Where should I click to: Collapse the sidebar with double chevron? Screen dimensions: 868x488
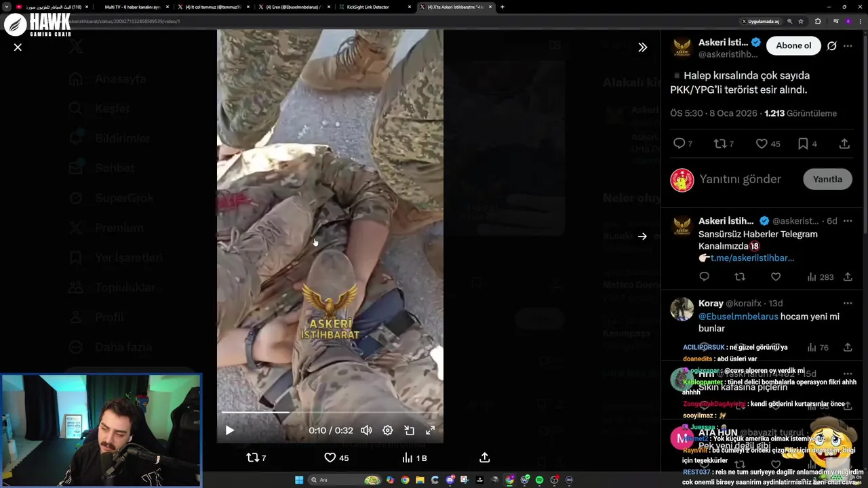(x=642, y=47)
